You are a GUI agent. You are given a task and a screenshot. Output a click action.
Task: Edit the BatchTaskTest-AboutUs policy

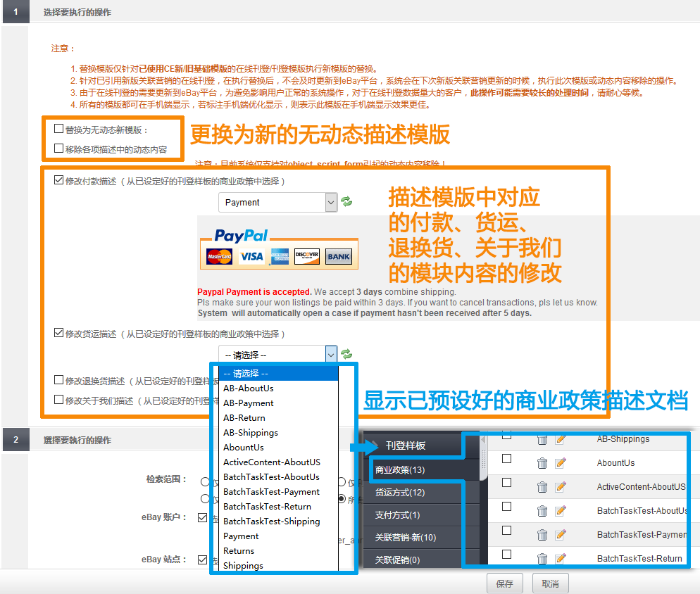click(x=561, y=511)
